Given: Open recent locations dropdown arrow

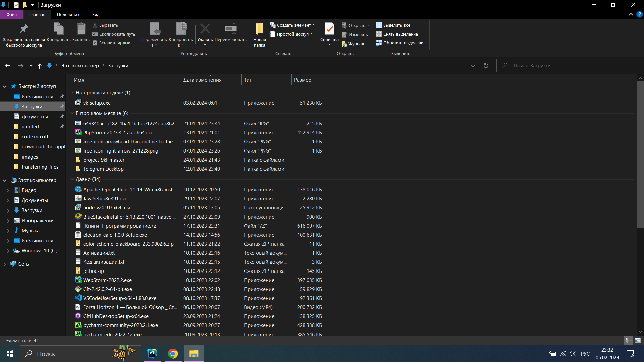Looking at the screenshot, I should click(31, 66).
